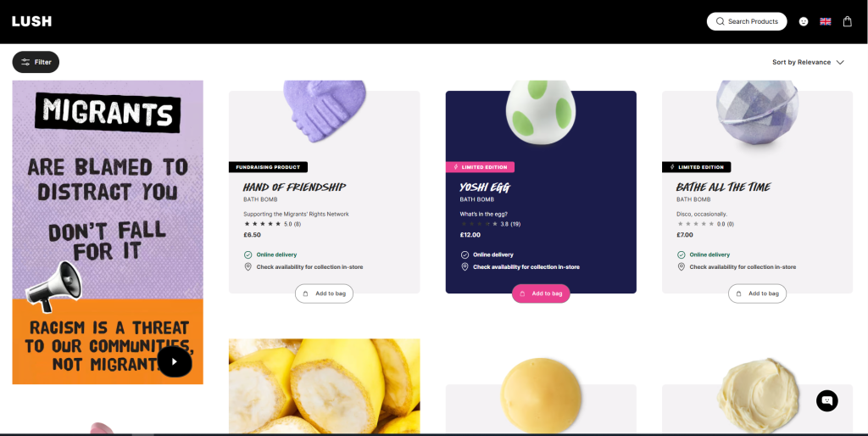Click in the Search Products field
868x436 pixels.
[x=747, y=21]
